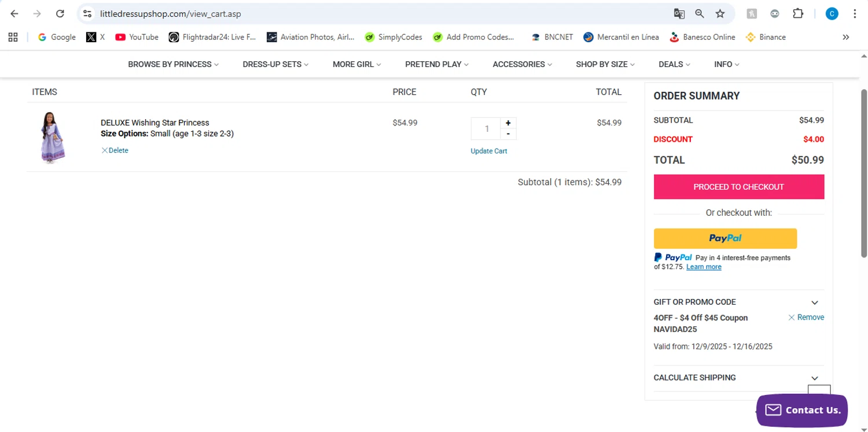Show more bookmarks with double chevron

(x=845, y=37)
